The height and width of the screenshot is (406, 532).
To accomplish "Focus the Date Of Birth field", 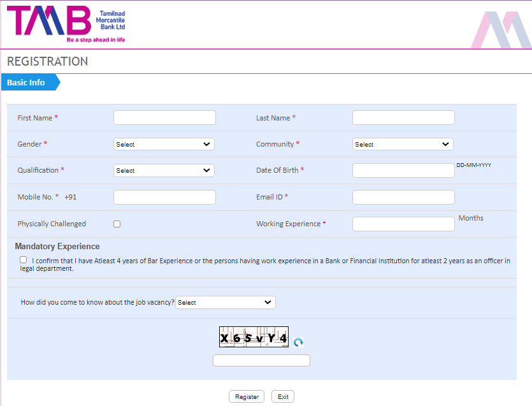I will 403,170.
